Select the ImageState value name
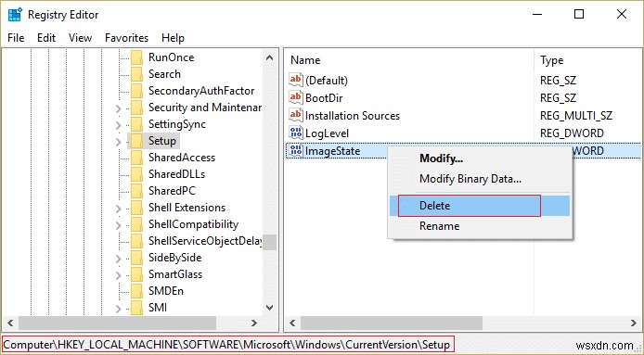Viewport: 644px width, 355px height. pyautogui.click(x=333, y=151)
